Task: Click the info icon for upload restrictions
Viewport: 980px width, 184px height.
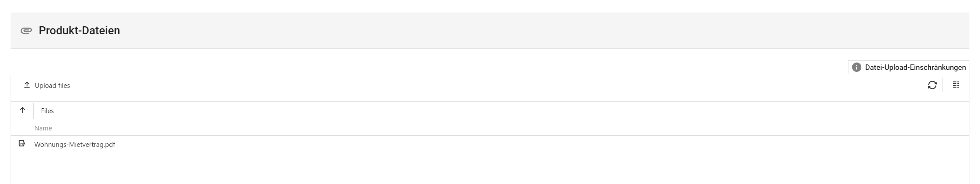Action: point(856,67)
